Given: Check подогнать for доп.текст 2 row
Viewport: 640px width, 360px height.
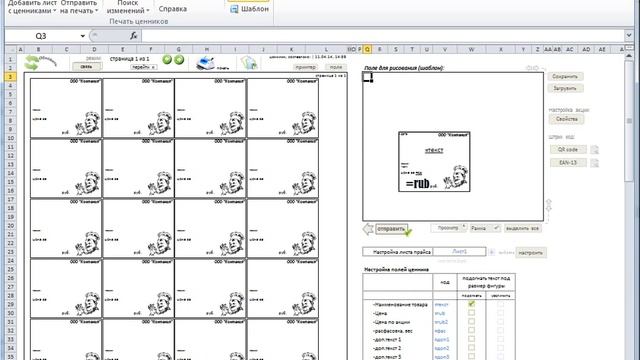Looking at the screenshot, I should 471,348.
